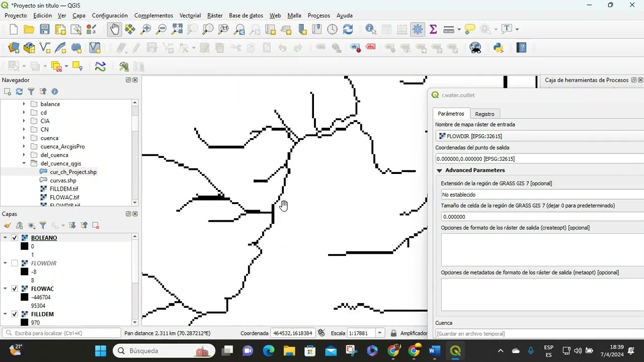Collapse the Advanced Parameters section
644x362 pixels.
tap(439, 170)
